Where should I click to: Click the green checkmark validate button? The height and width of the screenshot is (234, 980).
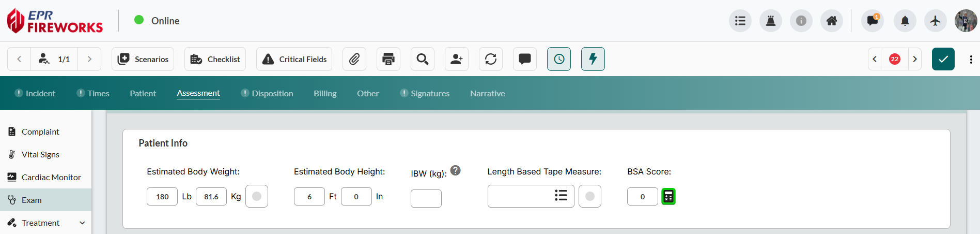(x=943, y=59)
